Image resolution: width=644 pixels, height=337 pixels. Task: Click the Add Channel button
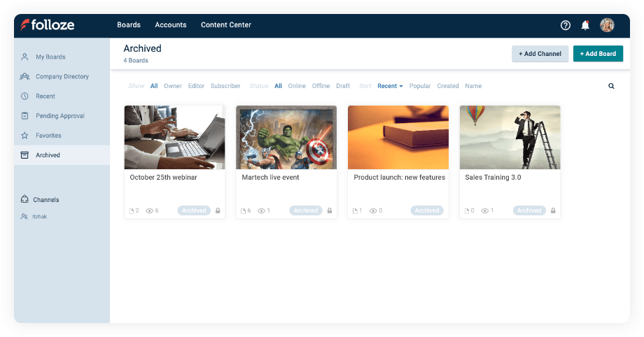tap(540, 54)
